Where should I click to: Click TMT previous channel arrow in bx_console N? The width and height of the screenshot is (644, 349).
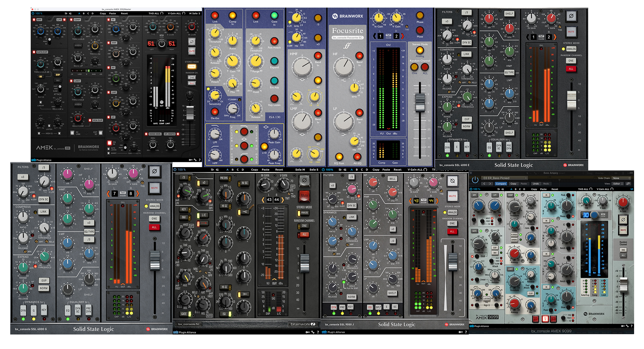(x=263, y=200)
